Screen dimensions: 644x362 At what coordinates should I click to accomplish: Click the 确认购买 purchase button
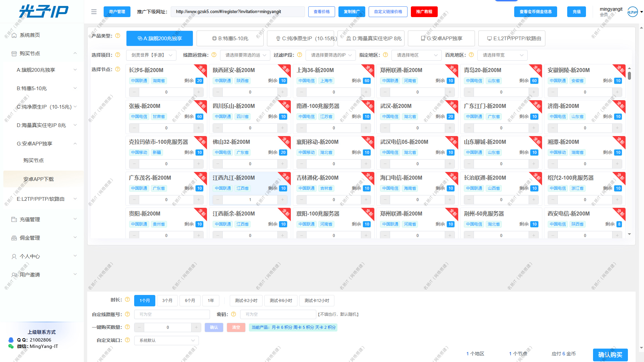610,355
